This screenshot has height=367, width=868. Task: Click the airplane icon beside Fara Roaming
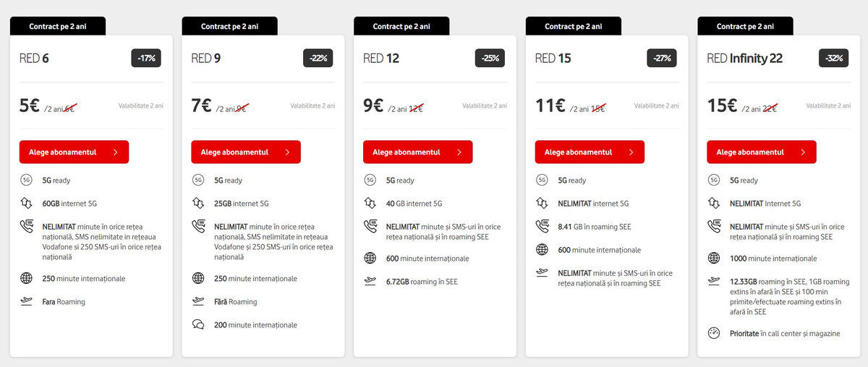27,302
